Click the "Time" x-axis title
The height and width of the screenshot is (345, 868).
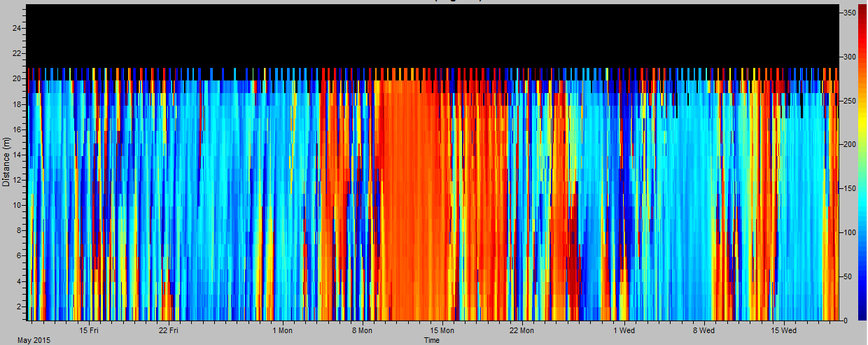[432, 340]
